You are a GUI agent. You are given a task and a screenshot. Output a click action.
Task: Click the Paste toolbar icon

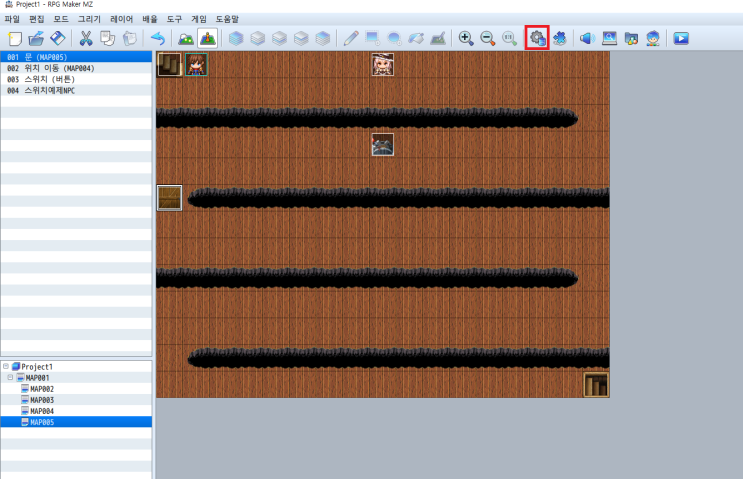(x=129, y=38)
